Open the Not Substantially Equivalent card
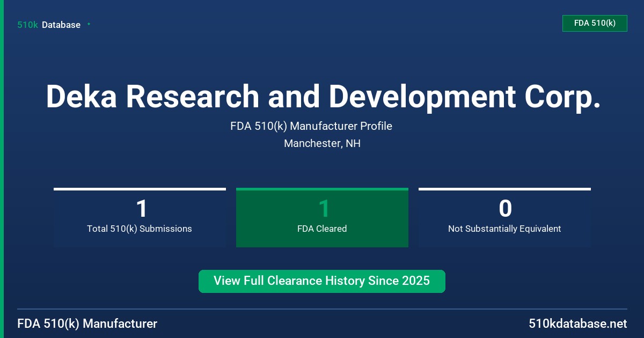The image size is (644, 338). pyautogui.click(x=504, y=217)
